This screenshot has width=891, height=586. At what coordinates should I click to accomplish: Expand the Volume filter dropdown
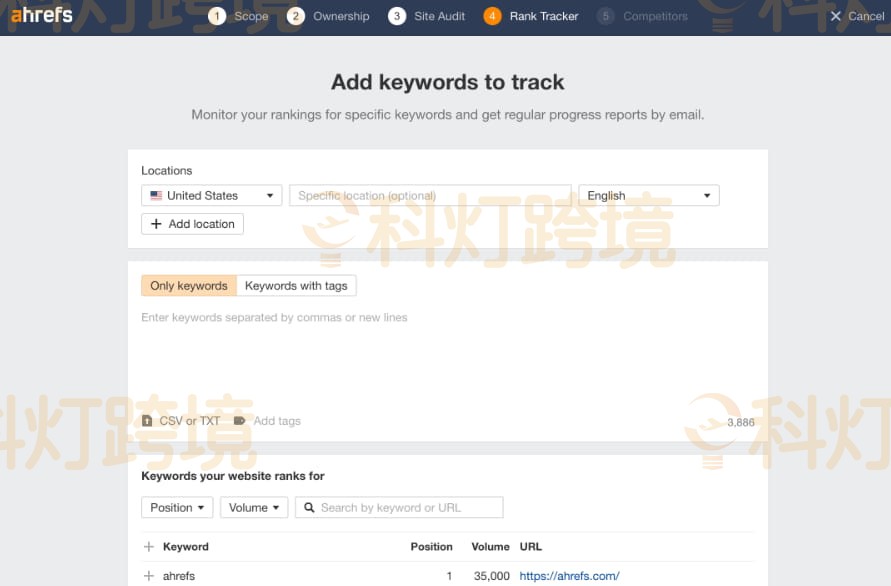point(254,508)
